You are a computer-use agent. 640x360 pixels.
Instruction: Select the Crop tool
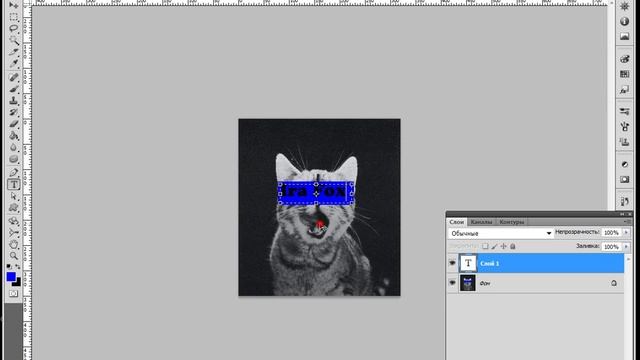[x=13, y=52]
